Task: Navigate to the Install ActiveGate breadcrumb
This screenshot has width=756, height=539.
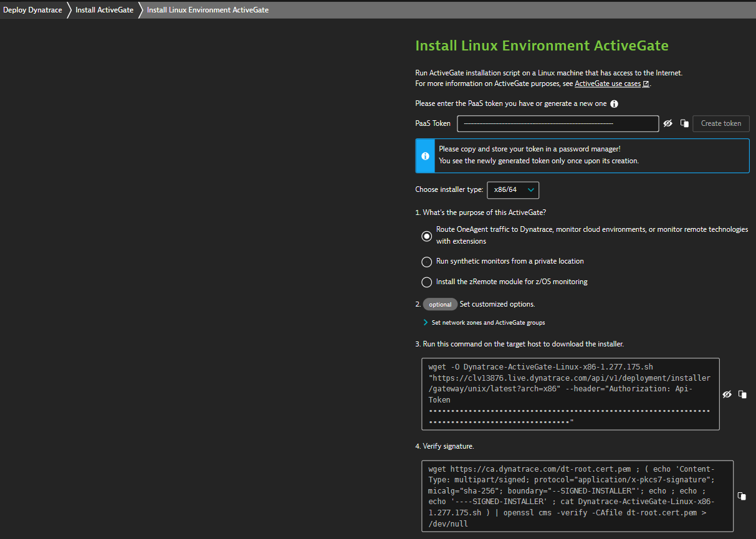Action: pos(104,10)
